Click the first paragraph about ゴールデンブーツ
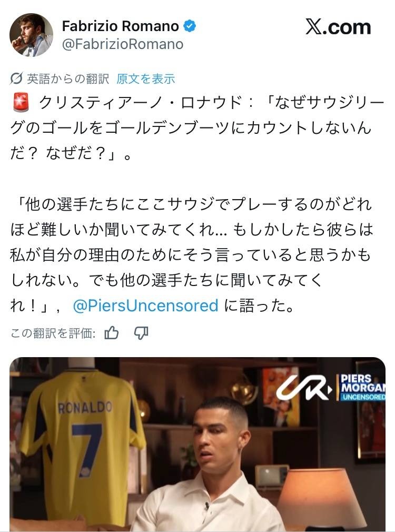The width and height of the screenshot is (395, 532). tap(197, 128)
